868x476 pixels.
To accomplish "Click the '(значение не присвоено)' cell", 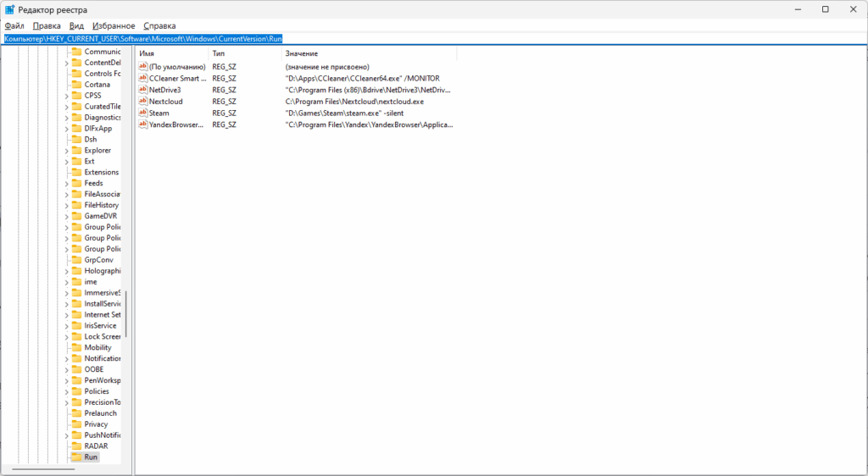I will (x=327, y=67).
